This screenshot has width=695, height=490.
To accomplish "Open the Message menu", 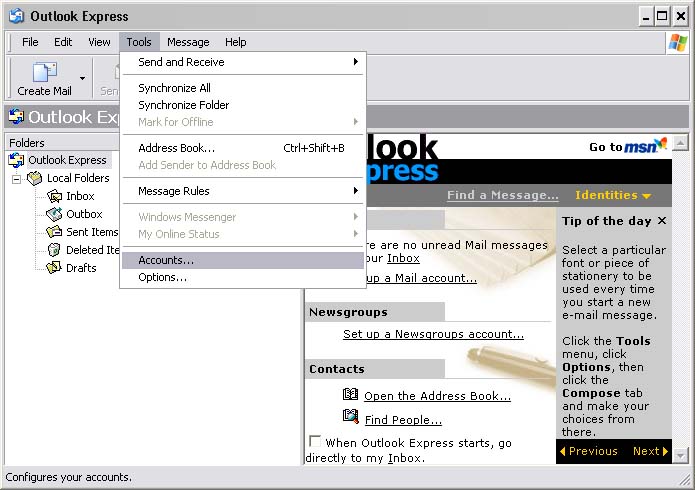I will pyautogui.click(x=188, y=42).
